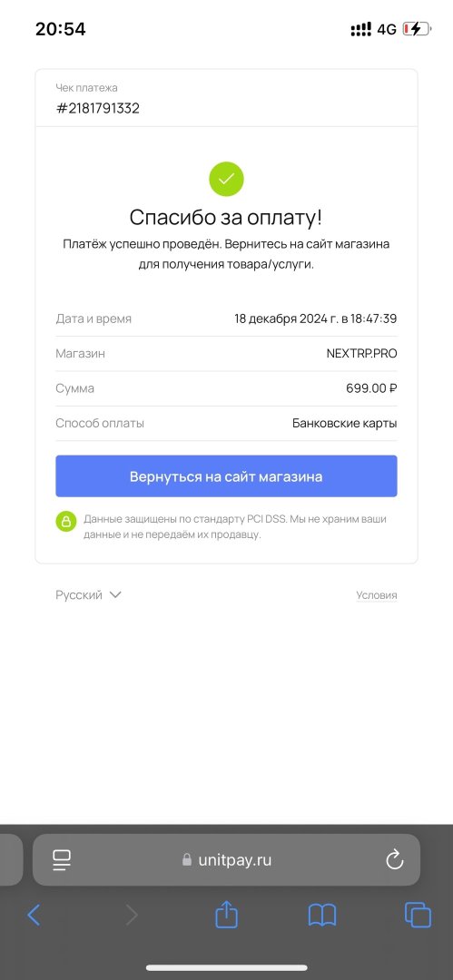
Task: Tap the Safari back arrow
Action: tap(34, 915)
